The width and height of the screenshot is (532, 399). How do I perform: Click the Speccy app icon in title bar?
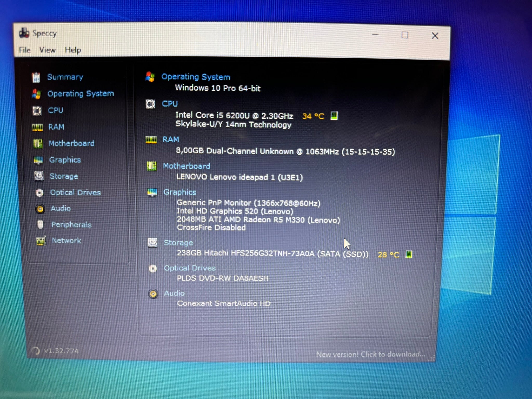coord(24,33)
